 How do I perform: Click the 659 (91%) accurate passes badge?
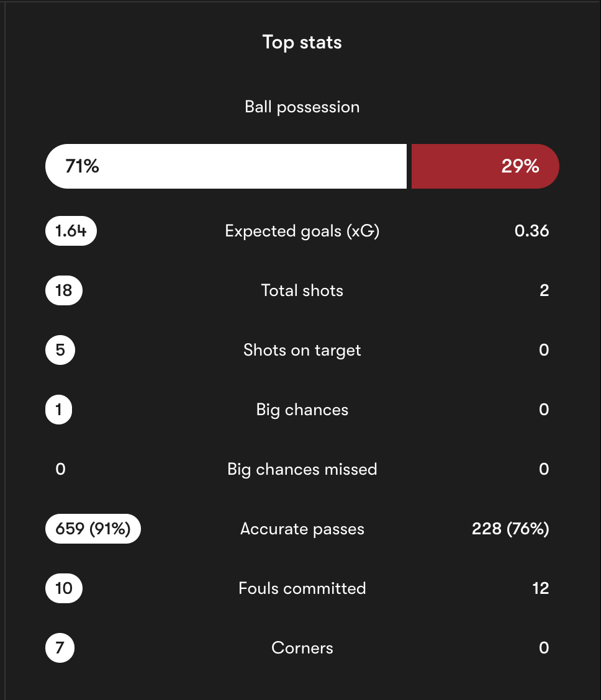(93, 529)
